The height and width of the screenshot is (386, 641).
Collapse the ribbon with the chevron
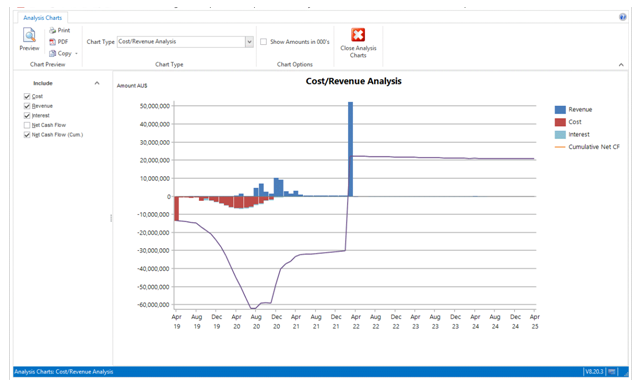[621, 65]
